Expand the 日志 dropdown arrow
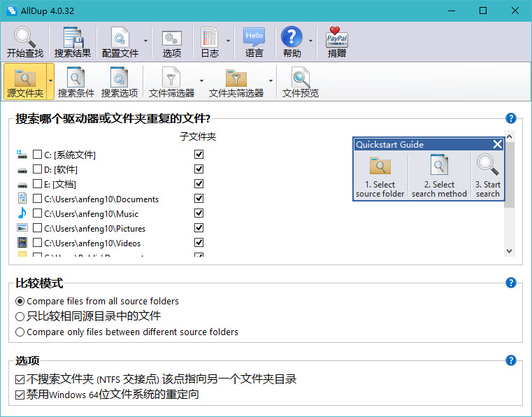 click(x=228, y=41)
